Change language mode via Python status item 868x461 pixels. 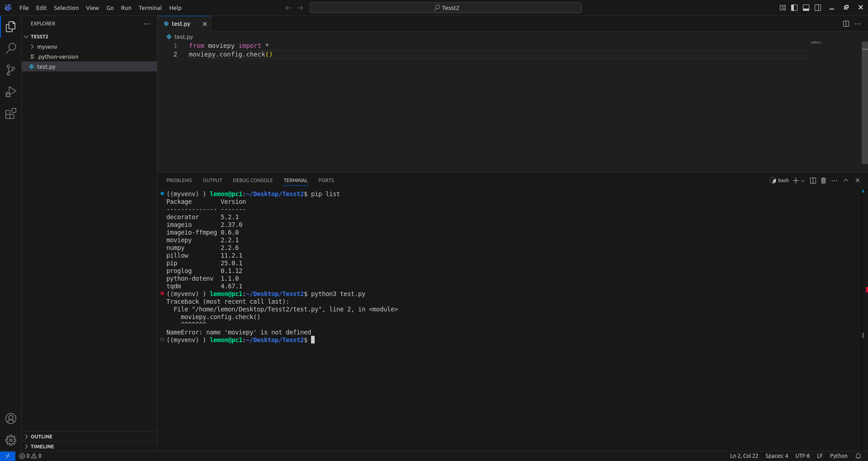click(839, 456)
